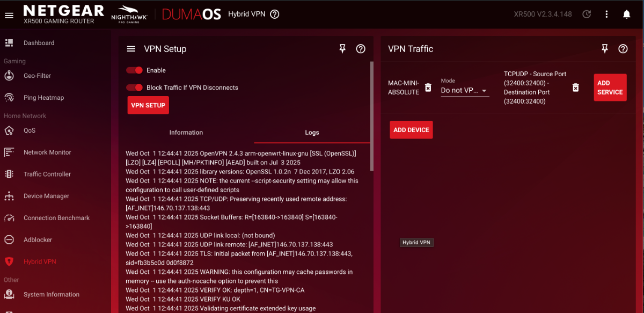
Task: Expand the Mode dropdown for MAC-MINI-ABSOLUTE
Action: [465, 91]
